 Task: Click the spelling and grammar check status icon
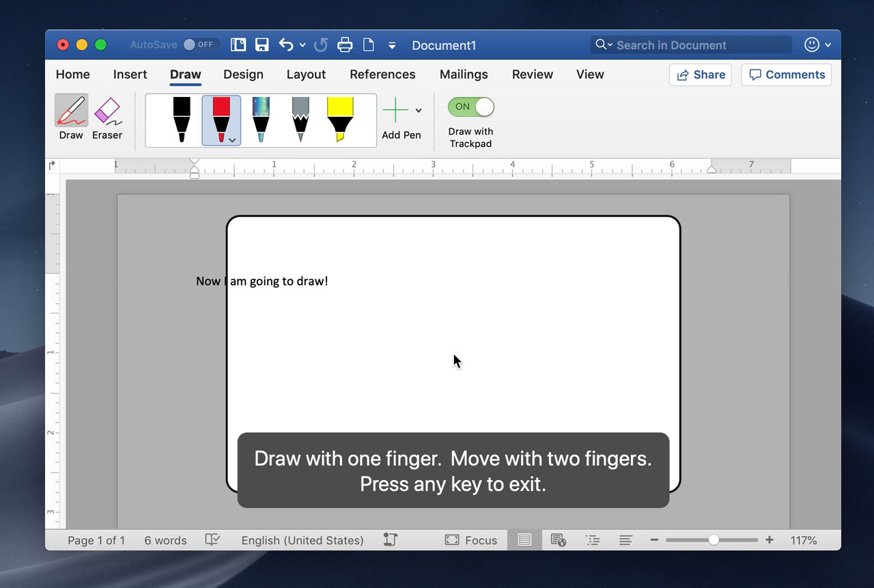[x=212, y=540]
